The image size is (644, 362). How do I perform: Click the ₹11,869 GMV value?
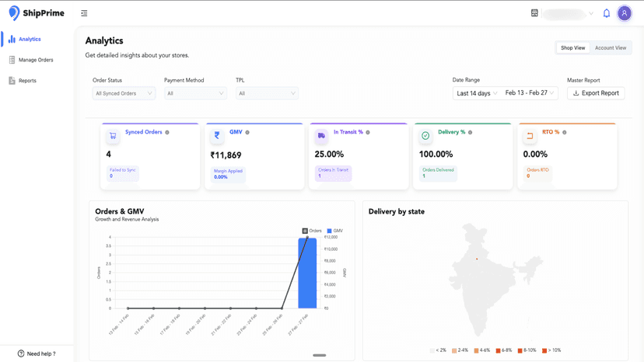[x=226, y=155]
